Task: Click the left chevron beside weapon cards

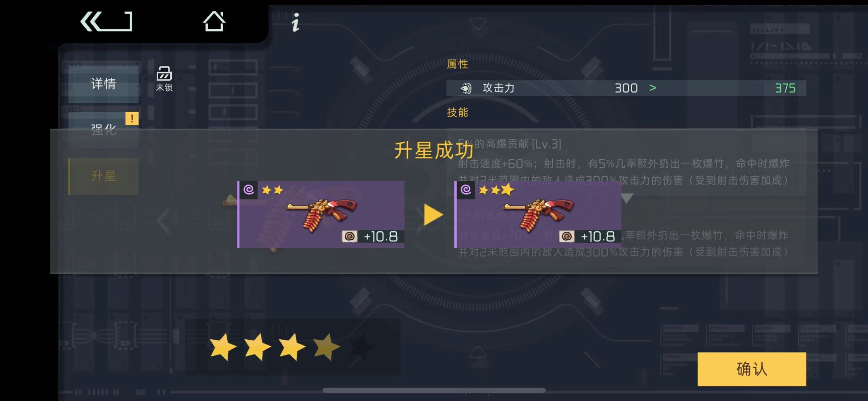Action: click(163, 221)
